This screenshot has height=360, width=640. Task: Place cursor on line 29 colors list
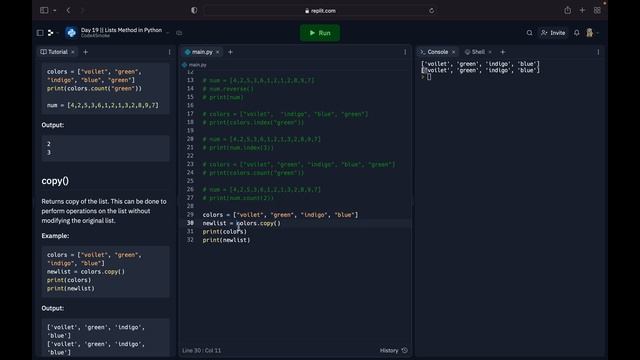(280, 215)
